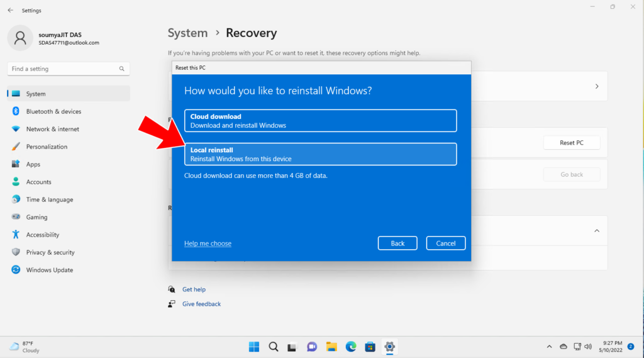Click the user profile avatar
The height and width of the screenshot is (358, 644).
20,38
